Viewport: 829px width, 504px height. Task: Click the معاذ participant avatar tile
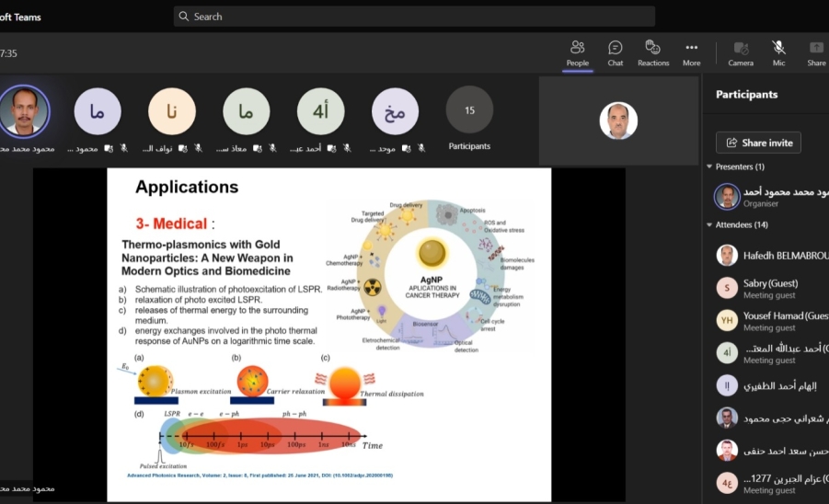point(247,111)
